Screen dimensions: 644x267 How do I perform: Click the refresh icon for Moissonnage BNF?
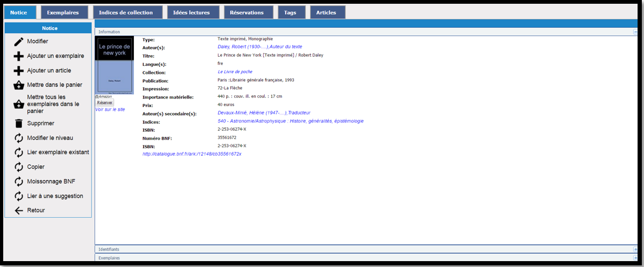pos(19,181)
